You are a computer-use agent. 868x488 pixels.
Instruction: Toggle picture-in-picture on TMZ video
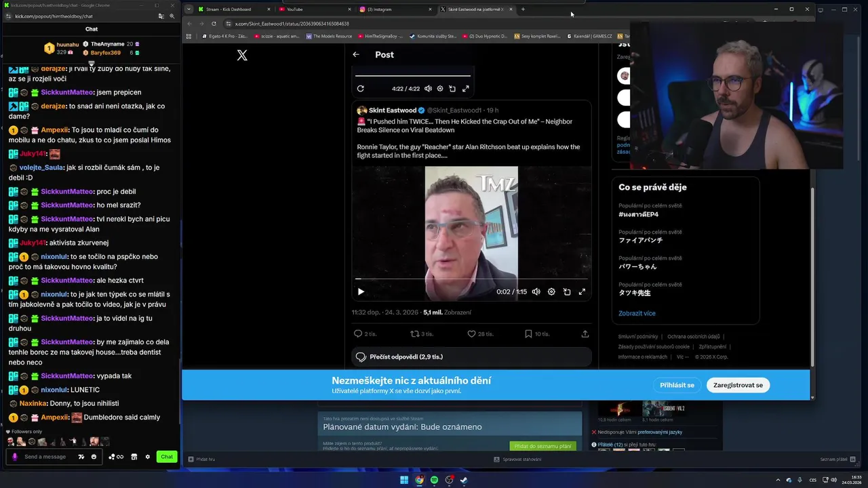567,291
